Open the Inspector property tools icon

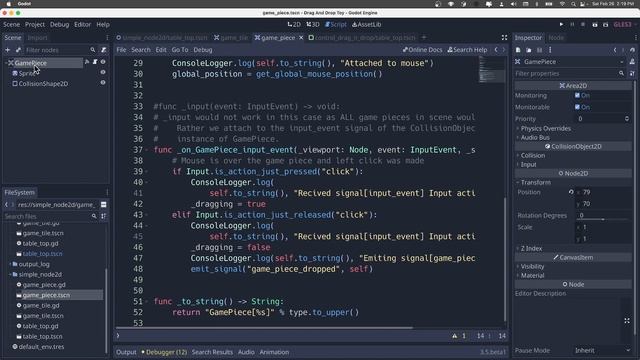click(632, 73)
